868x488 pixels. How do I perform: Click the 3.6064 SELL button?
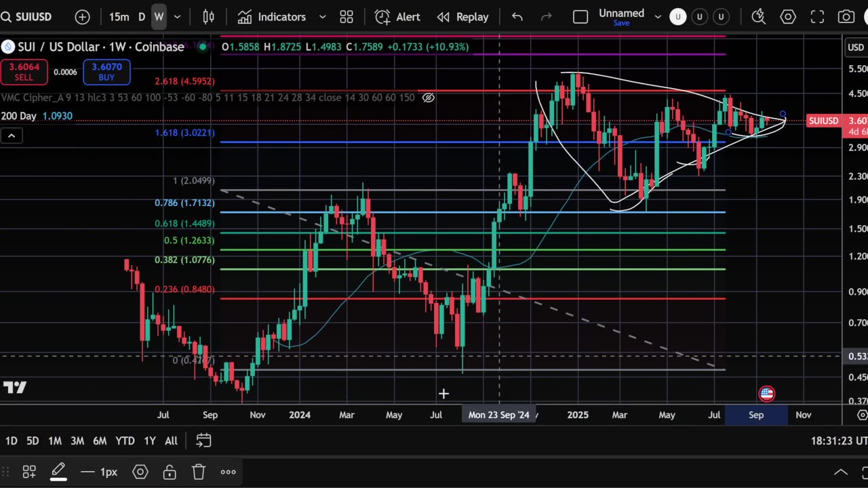coord(24,72)
